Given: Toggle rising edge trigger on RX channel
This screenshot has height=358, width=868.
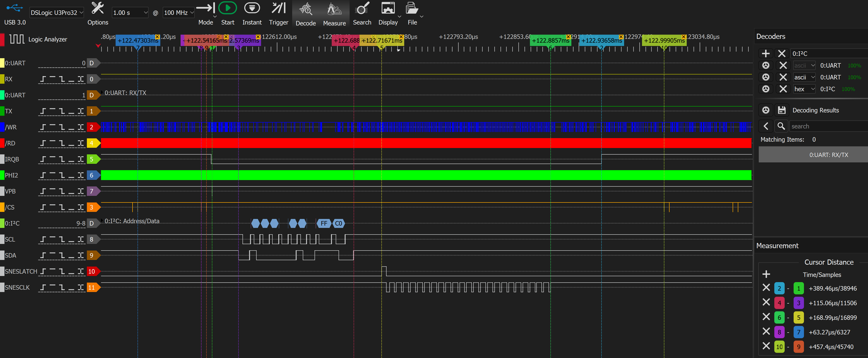Looking at the screenshot, I should 43,79.
